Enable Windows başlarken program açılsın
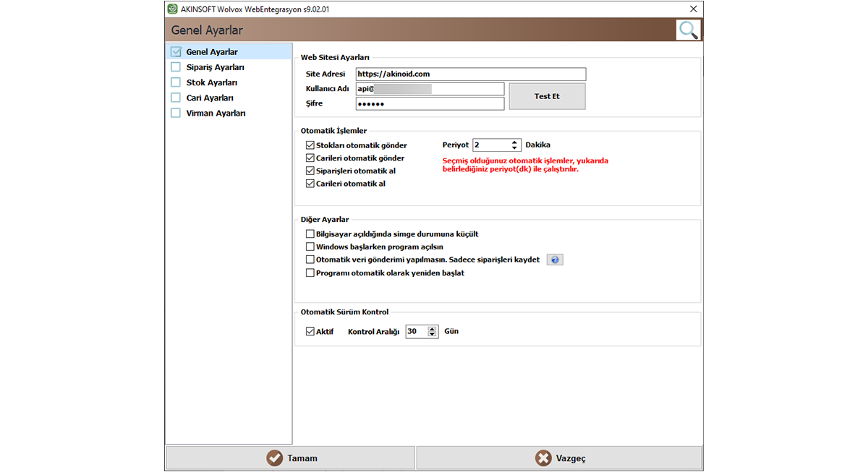This screenshot has height=472, width=868. coord(310,247)
